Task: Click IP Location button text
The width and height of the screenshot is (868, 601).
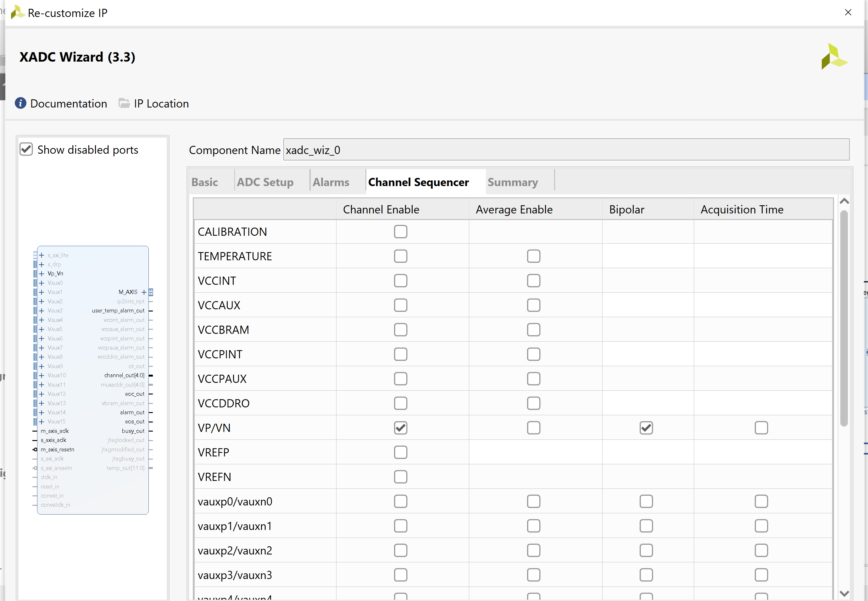Action: pyautogui.click(x=161, y=103)
